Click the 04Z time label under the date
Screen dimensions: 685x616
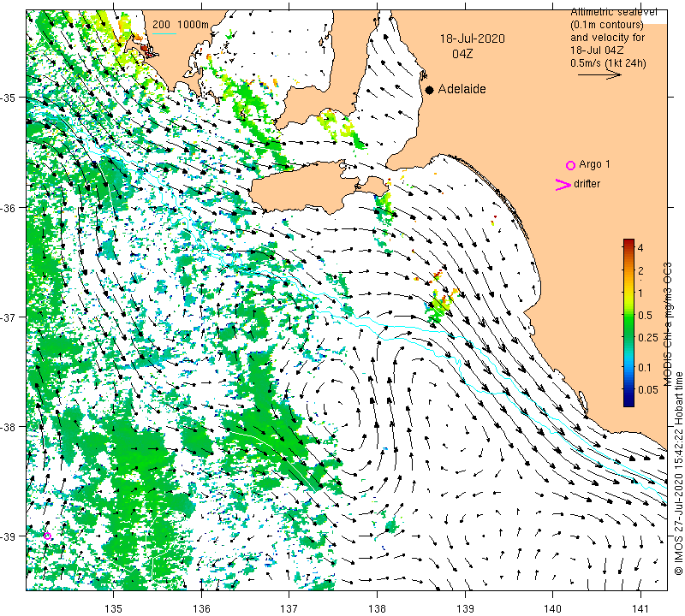[x=462, y=54]
